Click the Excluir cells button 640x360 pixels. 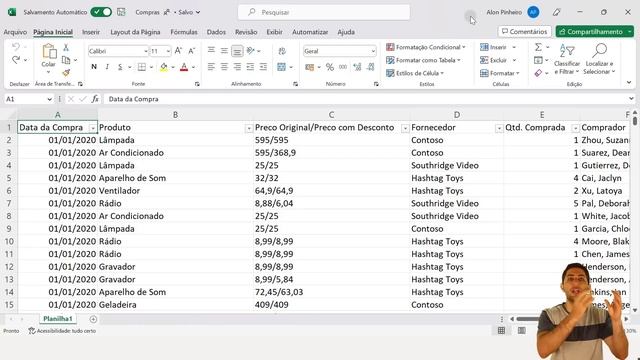493,60
